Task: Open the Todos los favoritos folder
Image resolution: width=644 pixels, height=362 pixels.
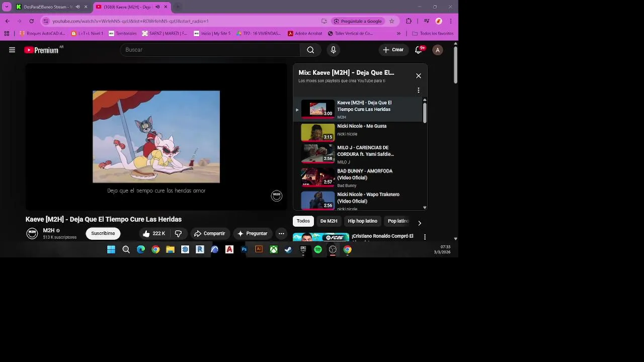Action: [433, 34]
